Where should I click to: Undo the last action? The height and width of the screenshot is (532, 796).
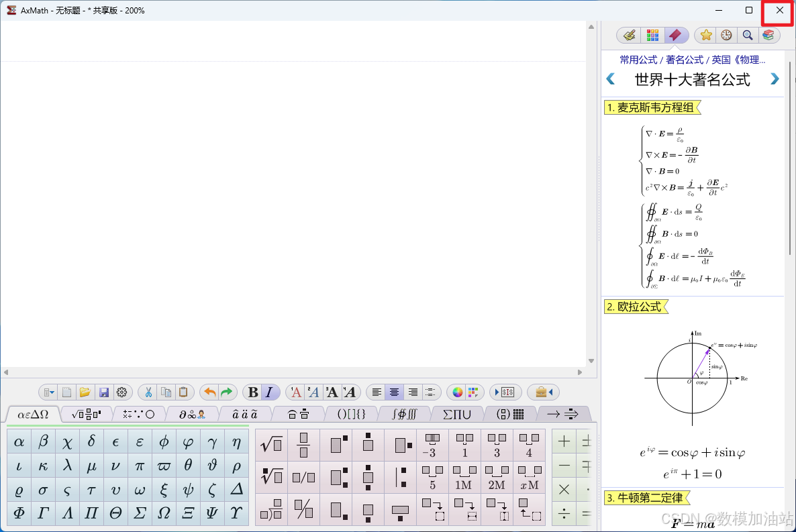click(x=209, y=392)
